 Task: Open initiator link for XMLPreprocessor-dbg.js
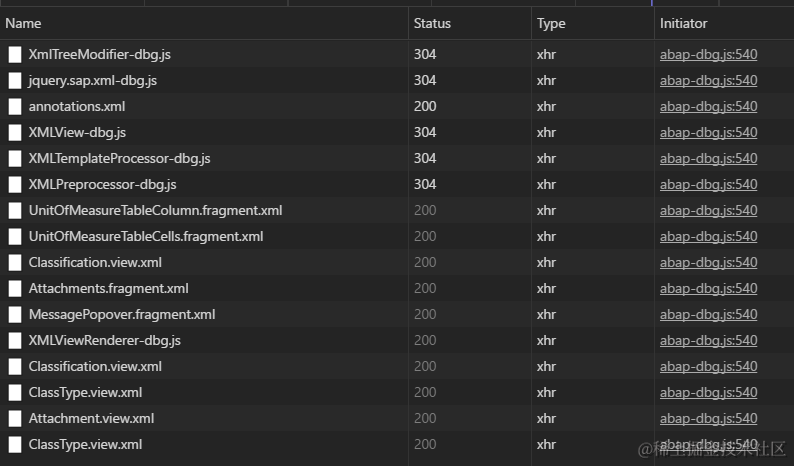[708, 184]
